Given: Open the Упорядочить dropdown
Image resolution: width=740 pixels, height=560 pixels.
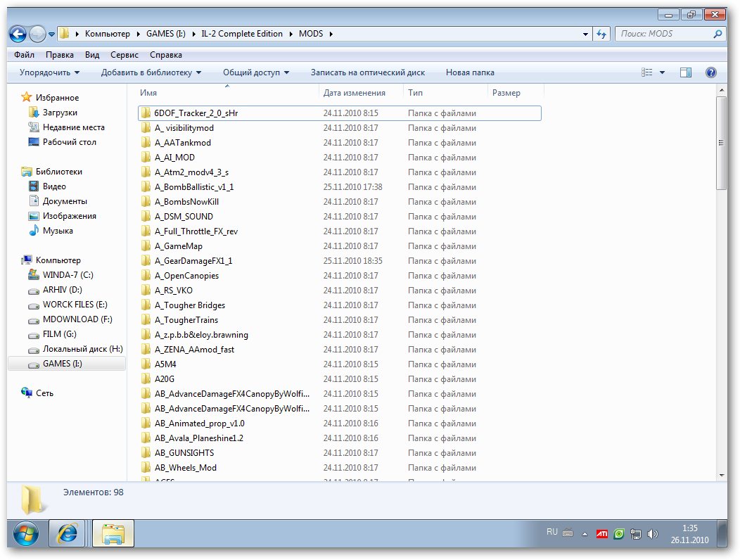Looking at the screenshot, I should click(x=49, y=72).
